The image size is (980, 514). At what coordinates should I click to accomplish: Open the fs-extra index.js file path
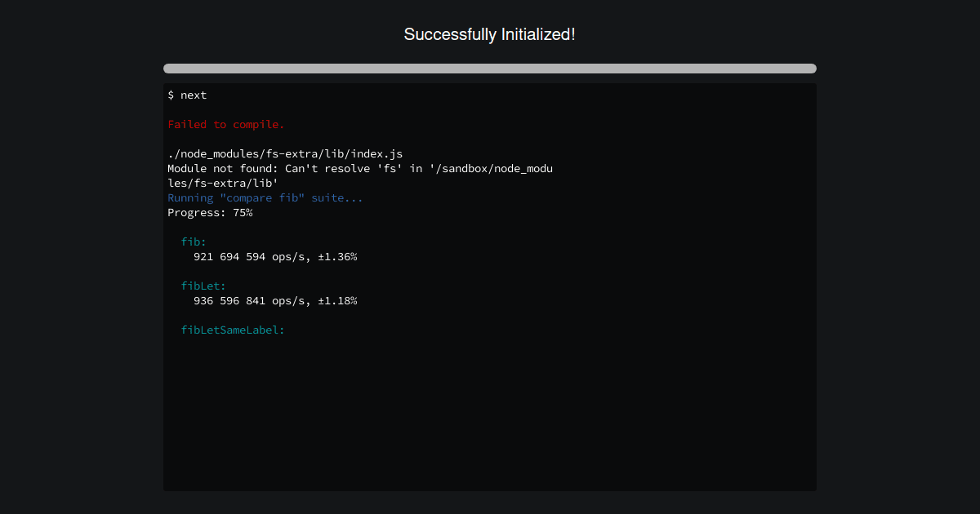pos(284,153)
